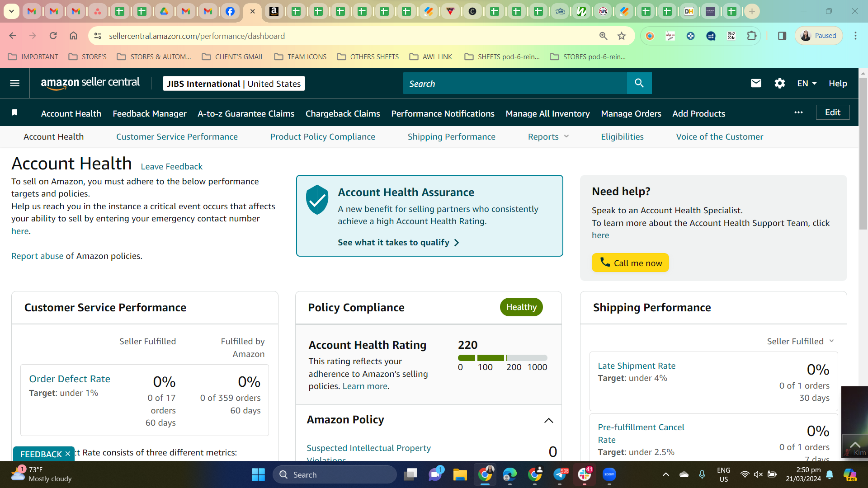Expand the Reports dropdown menu
This screenshot has width=868, height=488.
548,136
